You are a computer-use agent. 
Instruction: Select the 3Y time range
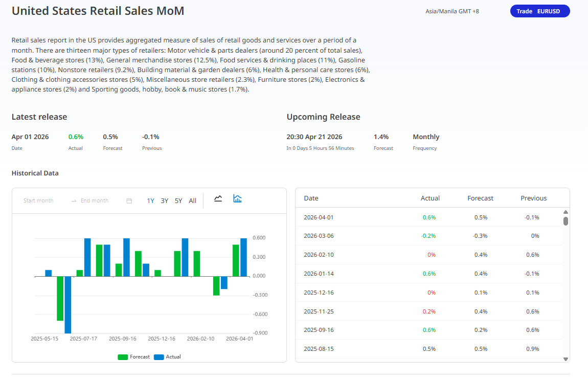pos(164,201)
